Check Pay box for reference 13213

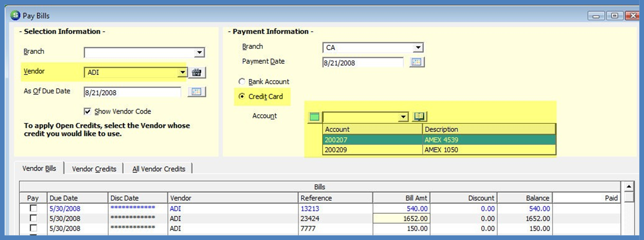point(33,208)
